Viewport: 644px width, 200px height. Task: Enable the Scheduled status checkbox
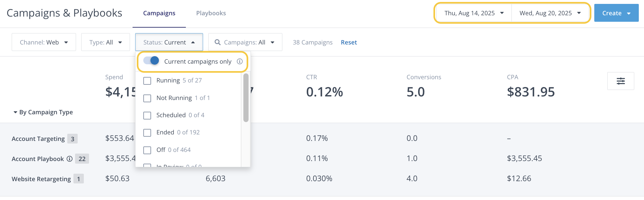147,115
